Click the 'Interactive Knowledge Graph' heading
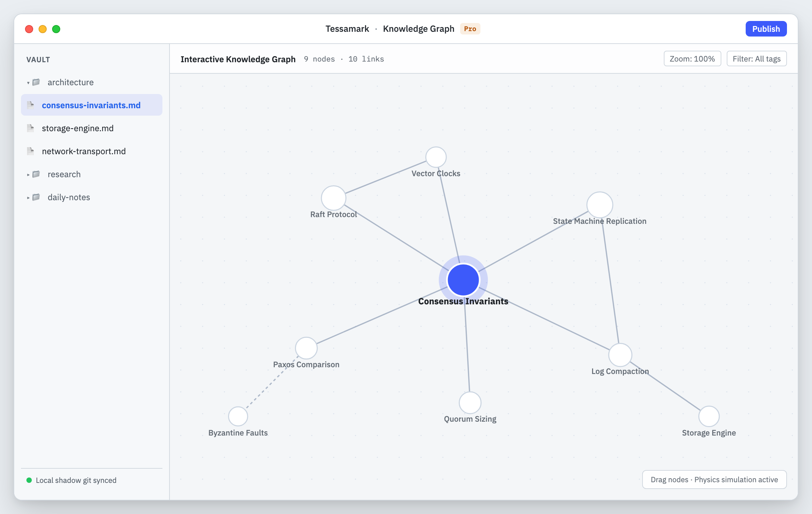812x514 pixels. (238, 59)
